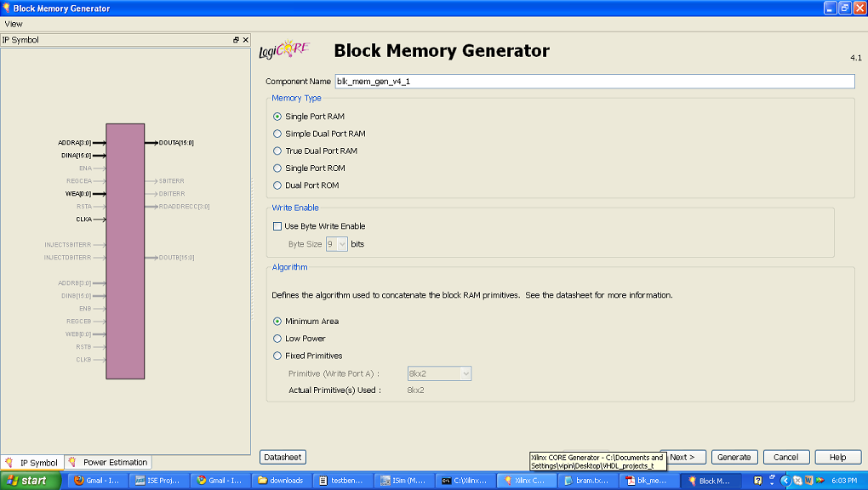Open the Byte Size dropdown

pyautogui.click(x=336, y=242)
